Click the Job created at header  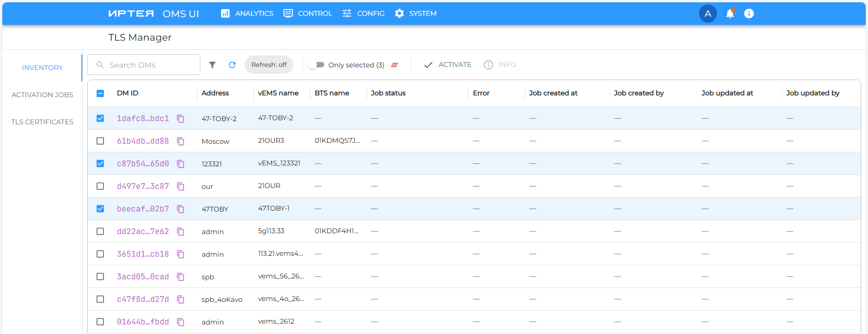553,93
